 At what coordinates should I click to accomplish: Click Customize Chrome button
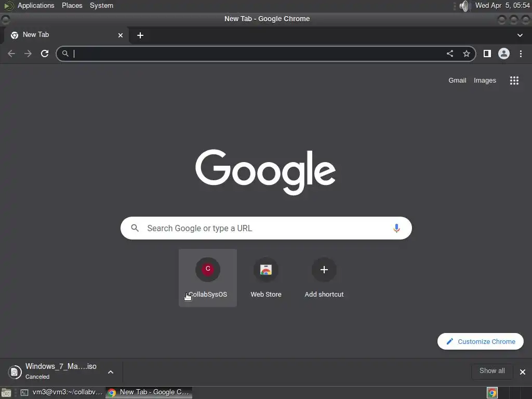click(x=481, y=341)
